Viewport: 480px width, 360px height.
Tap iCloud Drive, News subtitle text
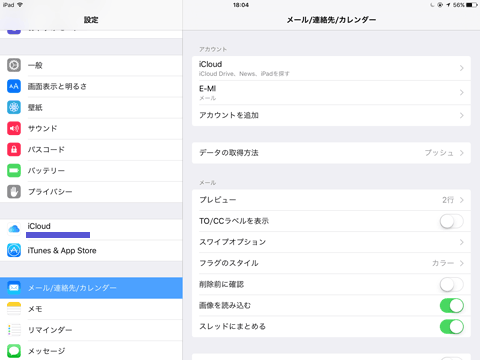[244, 74]
